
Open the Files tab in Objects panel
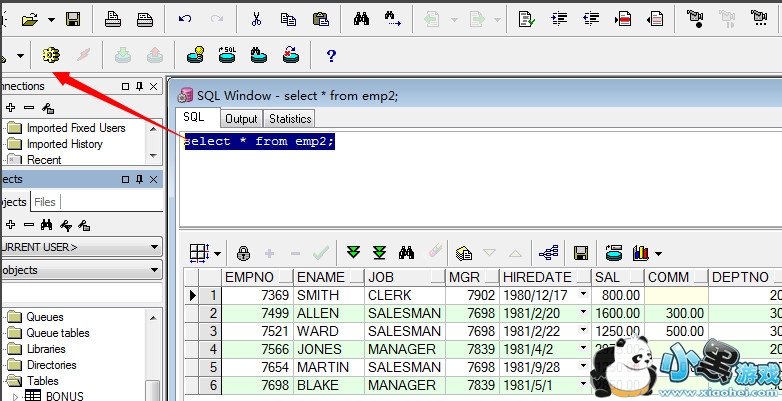pyautogui.click(x=45, y=202)
